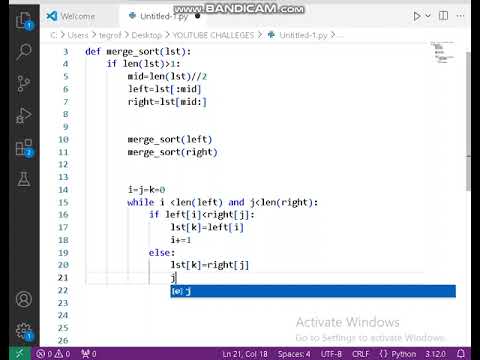Click the C: breadcrumb root
Screen dimensions: 480x360
tap(54, 35)
